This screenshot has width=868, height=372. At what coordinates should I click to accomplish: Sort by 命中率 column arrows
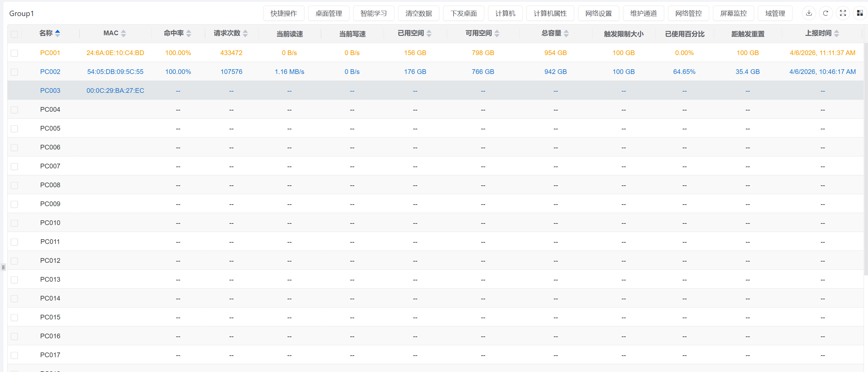pos(189,33)
